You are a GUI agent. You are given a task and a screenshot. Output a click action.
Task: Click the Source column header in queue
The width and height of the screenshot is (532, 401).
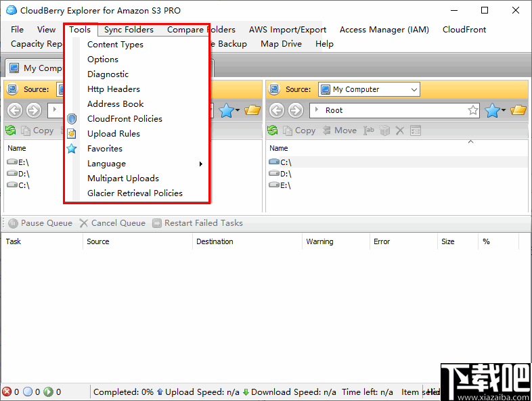[x=138, y=241]
